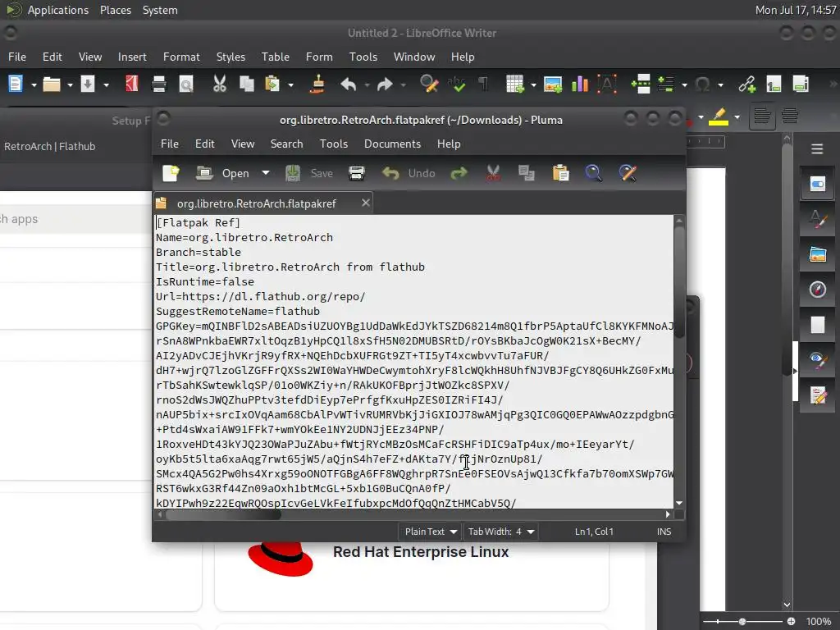This screenshot has width=840, height=630.
Task: Click the Save button in Pluma toolbar
Action: point(309,173)
